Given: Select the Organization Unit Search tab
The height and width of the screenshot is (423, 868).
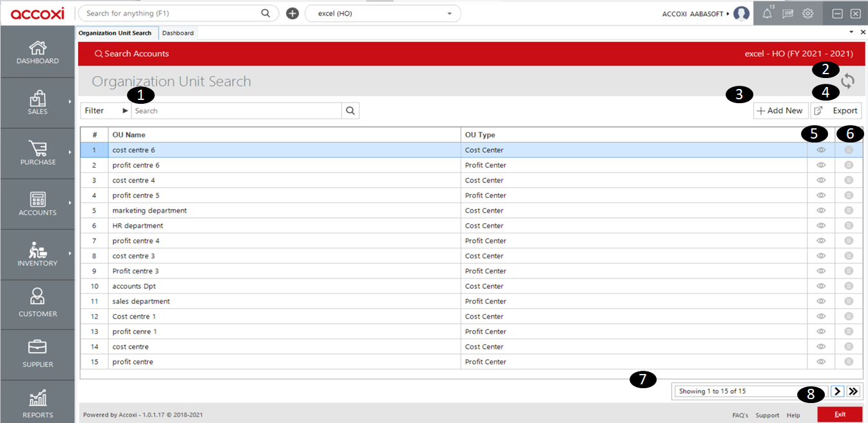Looking at the screenshot, I should (x=116, y=33).
